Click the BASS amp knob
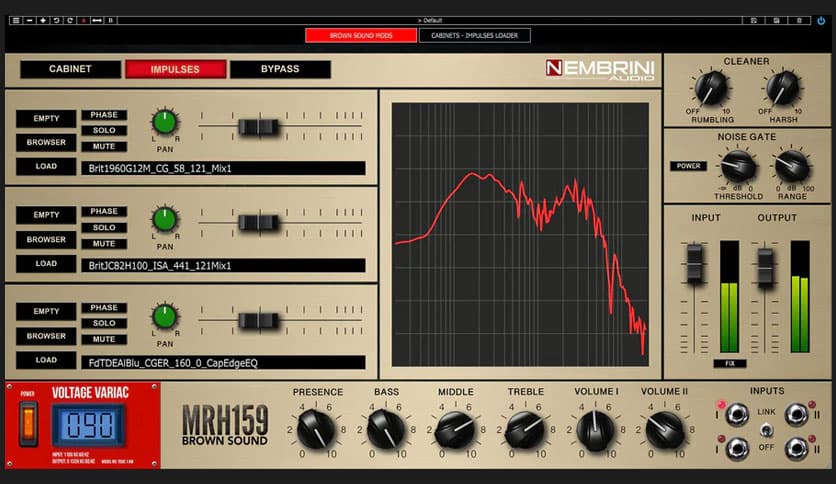This screenshot has height=484, width=836. tap(386, 430)
